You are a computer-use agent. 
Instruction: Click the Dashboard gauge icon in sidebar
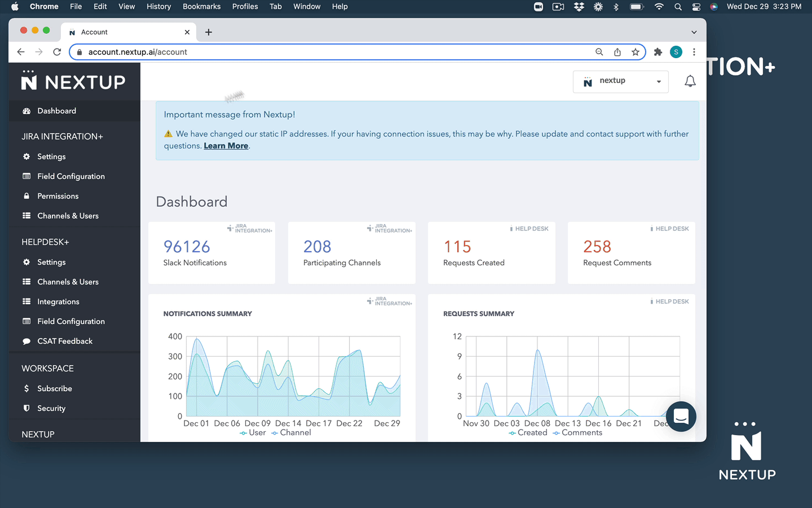coord(27,111)
